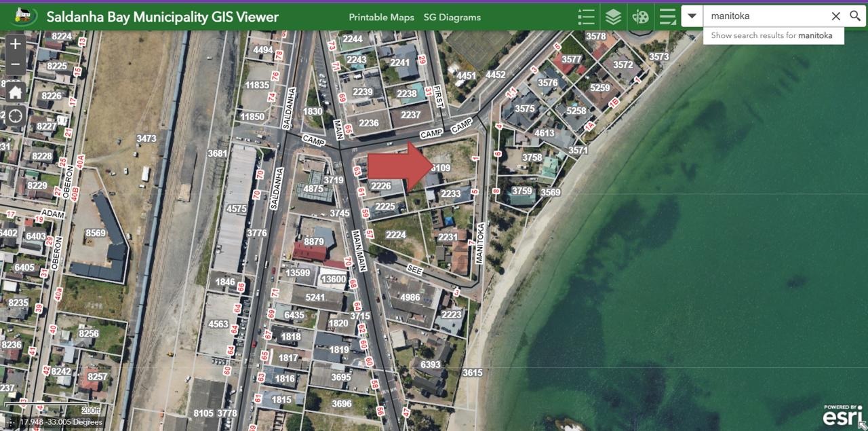Click the magnifier search icon
Screen dimensions: 868x431
(x=855, y=16)
